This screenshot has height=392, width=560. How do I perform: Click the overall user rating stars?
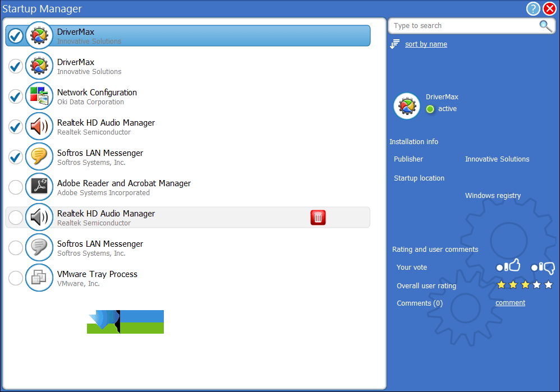tap(525, 284)
